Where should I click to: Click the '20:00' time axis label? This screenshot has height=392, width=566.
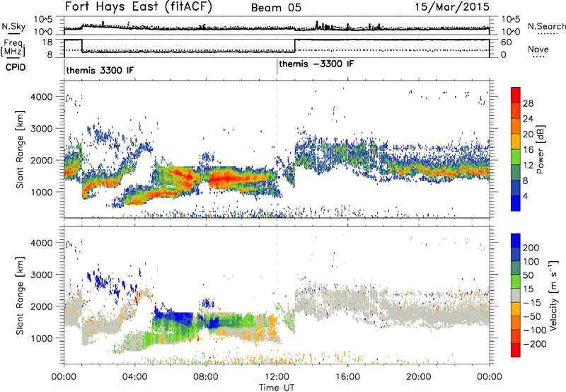pos(418,377)
